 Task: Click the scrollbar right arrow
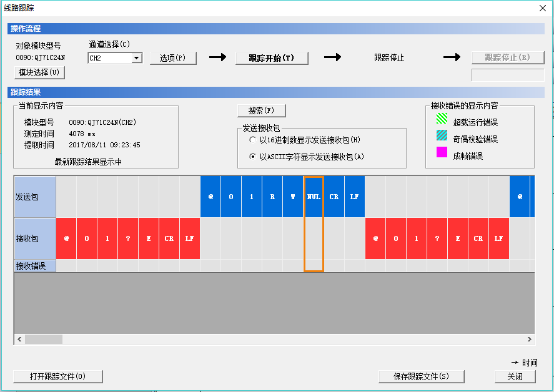[530, 340]
